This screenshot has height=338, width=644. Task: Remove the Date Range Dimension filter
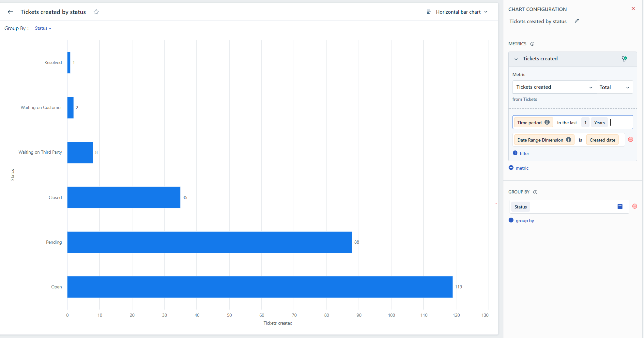click(x=631, y=139)
